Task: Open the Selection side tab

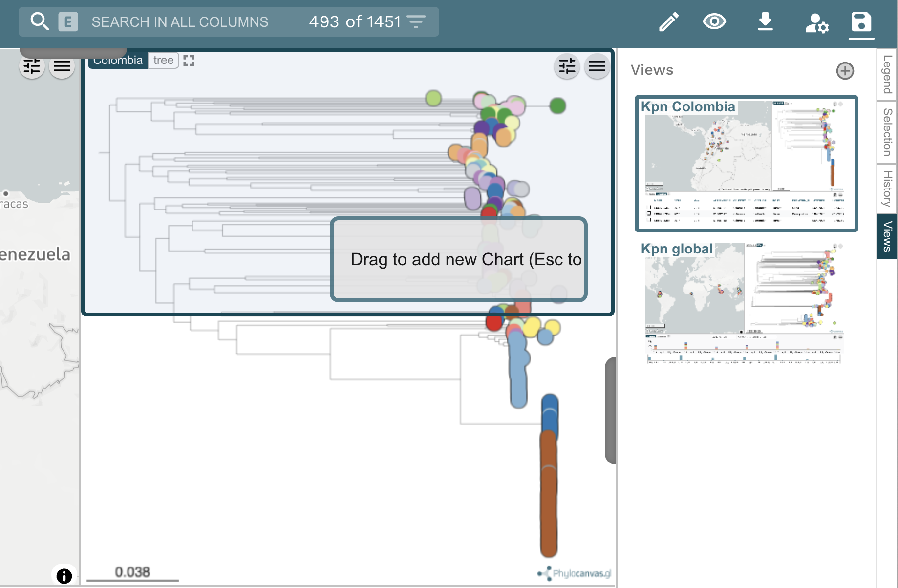Action: point(887,132)
